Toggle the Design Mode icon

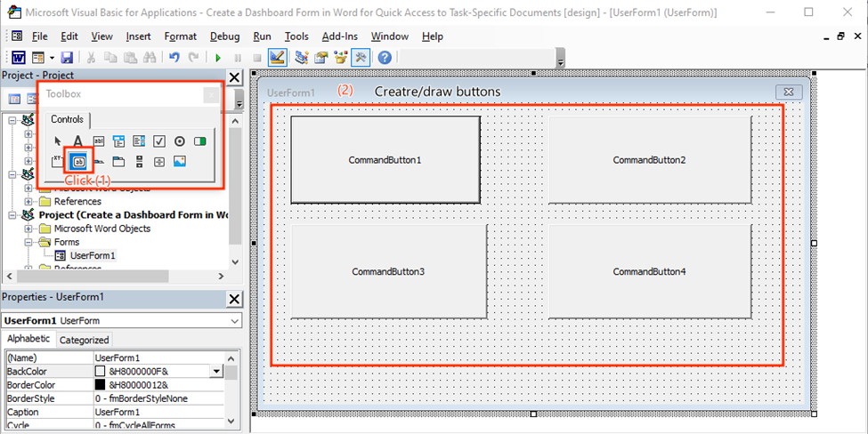(277, 58)
